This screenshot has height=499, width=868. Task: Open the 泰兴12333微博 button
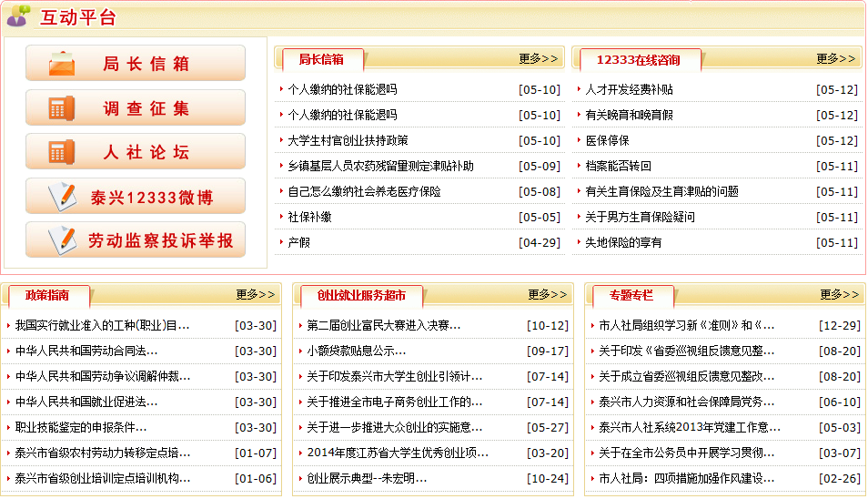136,196
